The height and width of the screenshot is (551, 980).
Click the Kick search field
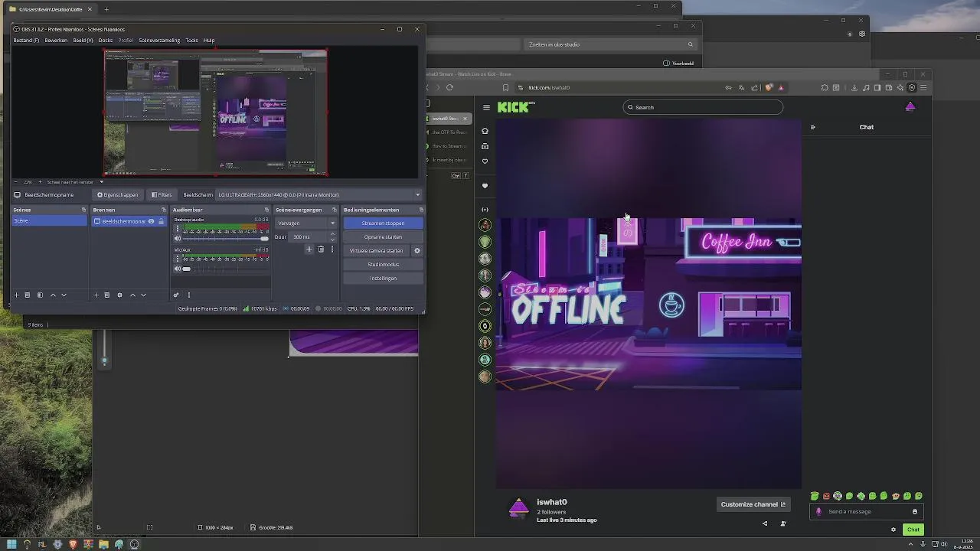pyautogui.click(x=703, y=107)
